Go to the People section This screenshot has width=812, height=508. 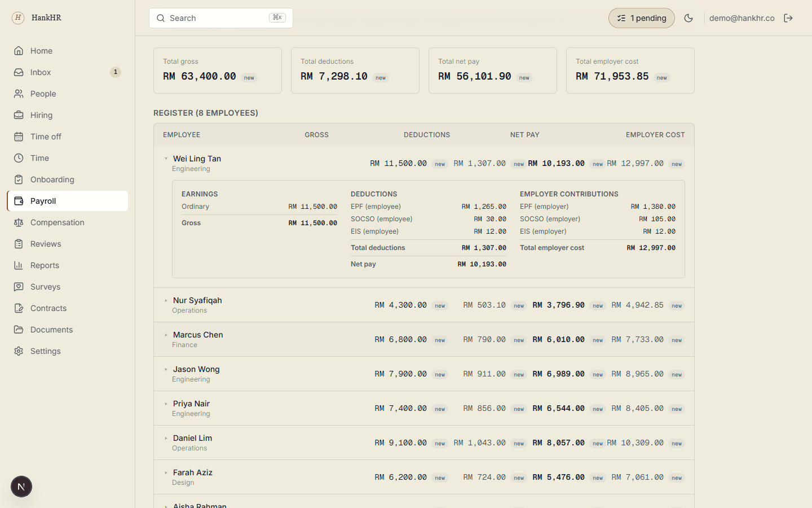pyautogui.click(x=68, y=94)
